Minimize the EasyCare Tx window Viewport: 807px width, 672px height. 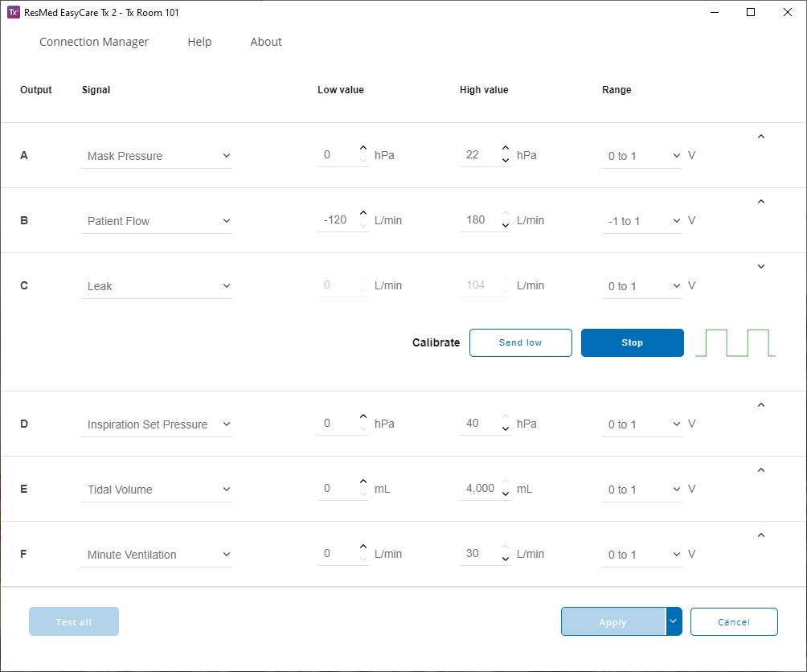pyautogui.click(x=715, y=12)
